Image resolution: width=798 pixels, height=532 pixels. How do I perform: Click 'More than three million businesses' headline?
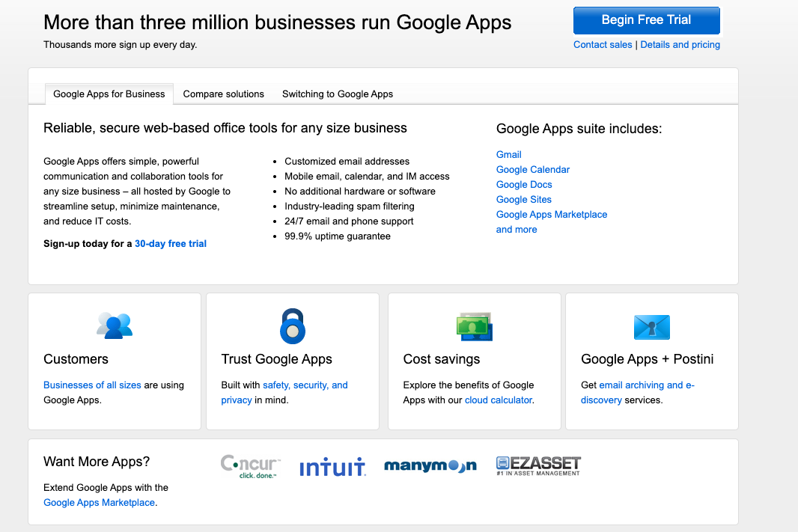tap(278, 22)
